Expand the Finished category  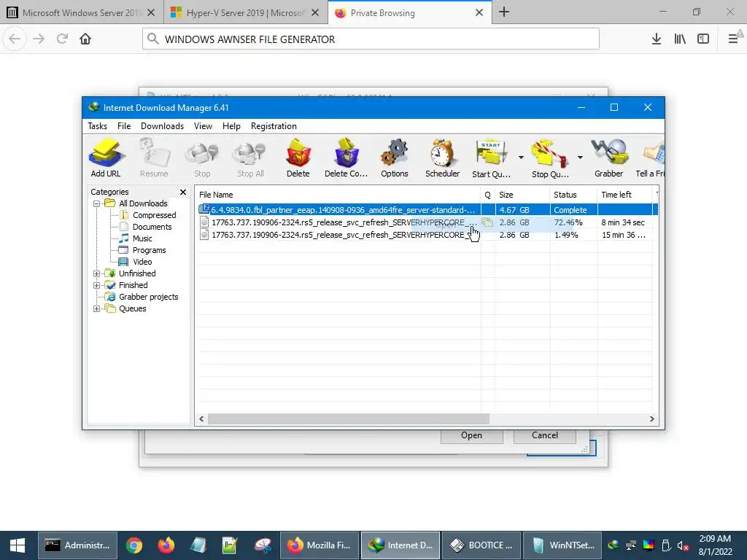point(97,285)
